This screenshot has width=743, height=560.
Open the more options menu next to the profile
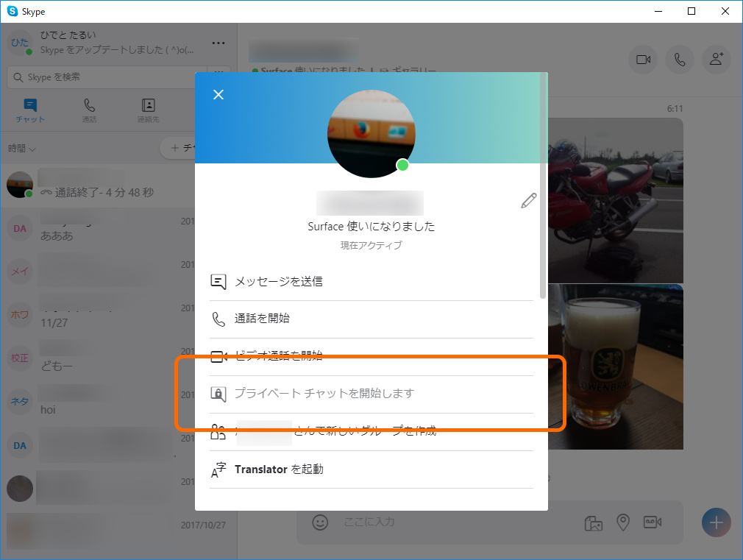pos(218,43)
